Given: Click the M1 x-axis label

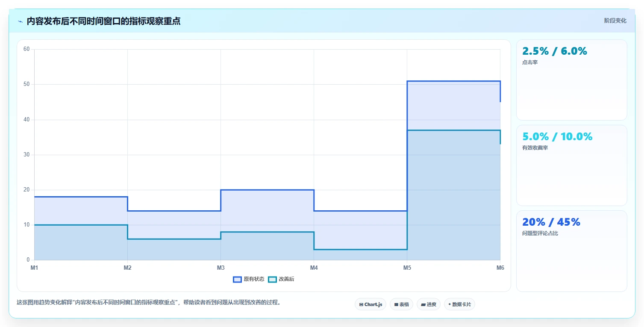Looking at the screenshot, I should click(x=34, y=268).
